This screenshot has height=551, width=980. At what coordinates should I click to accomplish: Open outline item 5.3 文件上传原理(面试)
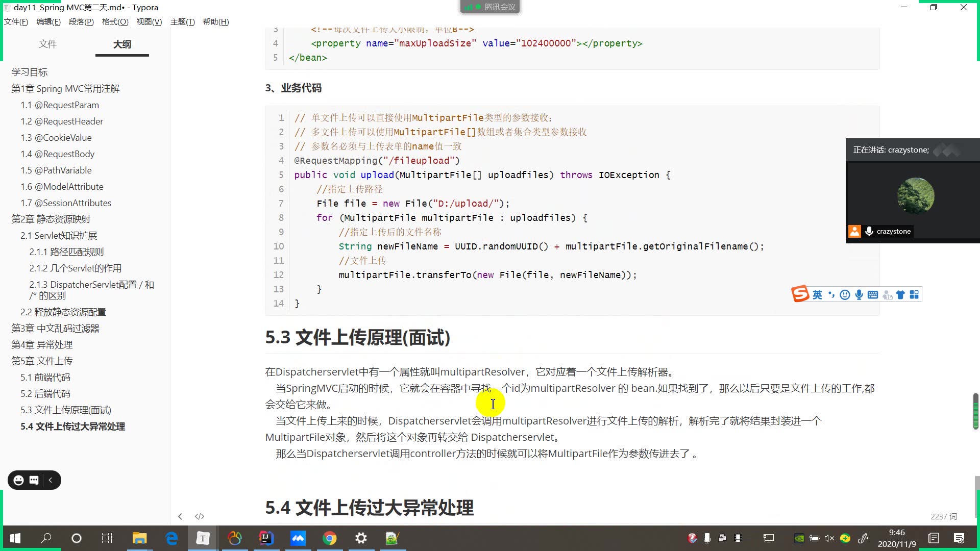[66, 410]
